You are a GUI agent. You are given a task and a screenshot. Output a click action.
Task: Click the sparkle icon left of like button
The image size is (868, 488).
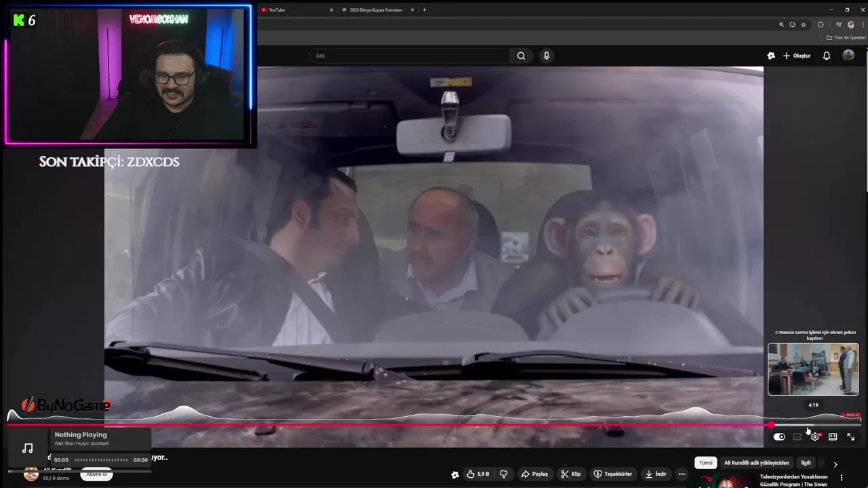pos(455,474)
